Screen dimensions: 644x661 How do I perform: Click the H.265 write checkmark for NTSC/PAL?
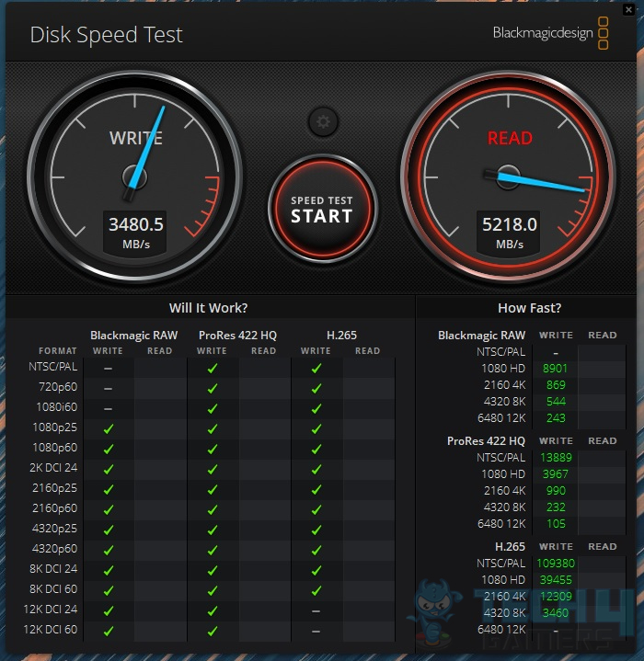[x=316, y=368]
